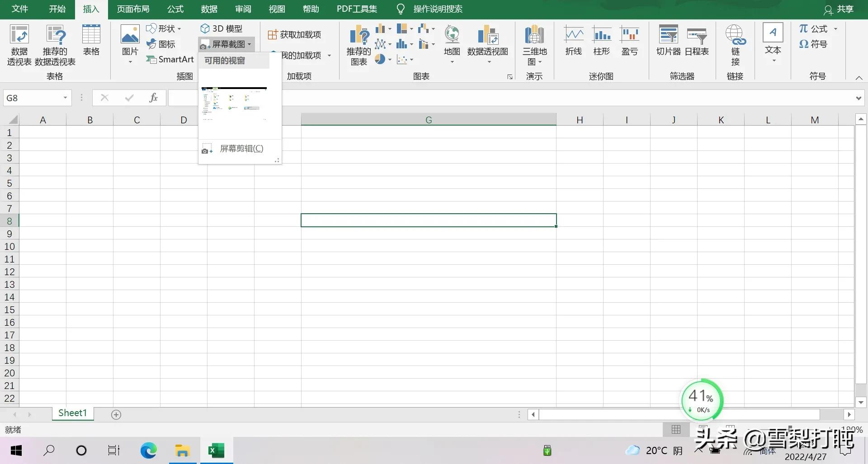Insert a SmartArt graphic
The image size is (868, 464).
(x=170, y=59)
